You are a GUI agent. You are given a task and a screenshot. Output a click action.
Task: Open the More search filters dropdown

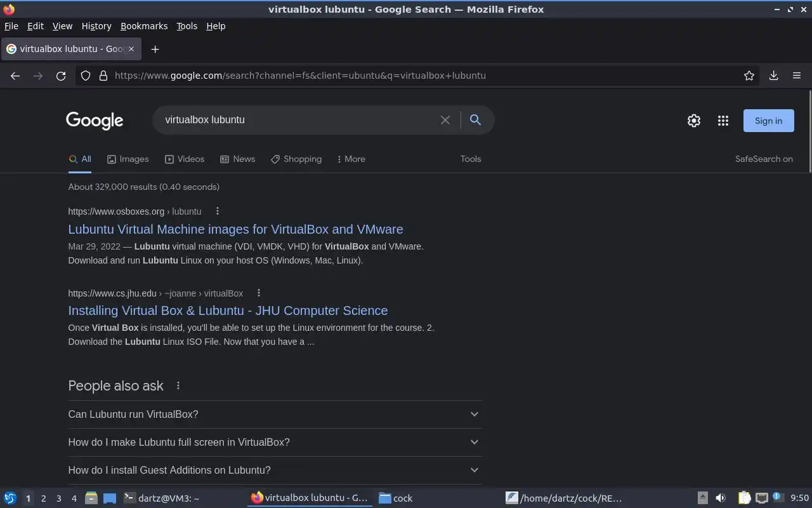351,159
